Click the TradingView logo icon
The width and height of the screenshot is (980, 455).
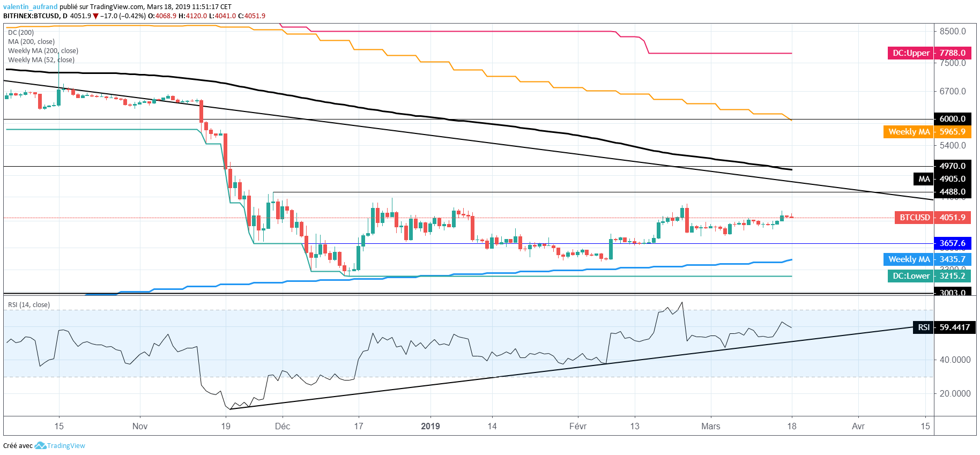tap(40, 446)
